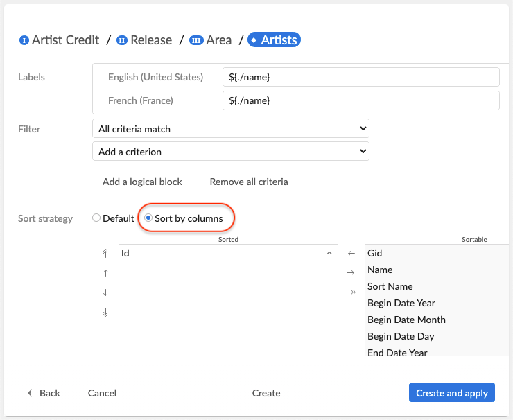The width and height of the screenshot is (513, 420).
Task: Click Remove all criteria link
Action: [248, 182]
